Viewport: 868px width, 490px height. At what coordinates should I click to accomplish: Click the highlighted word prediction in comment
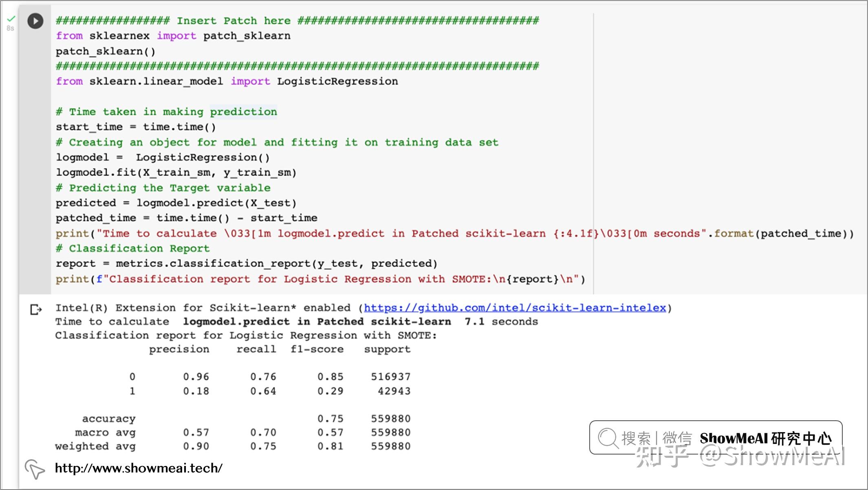243,112
